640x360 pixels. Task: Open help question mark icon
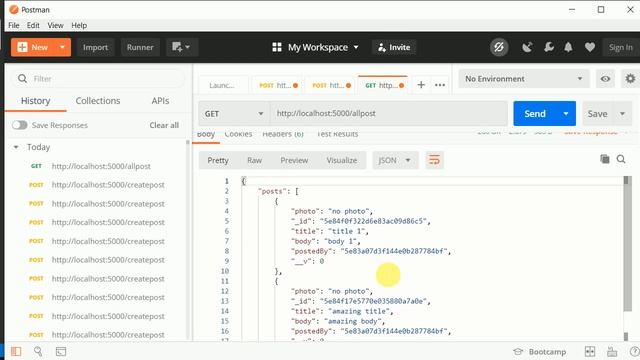634,351
